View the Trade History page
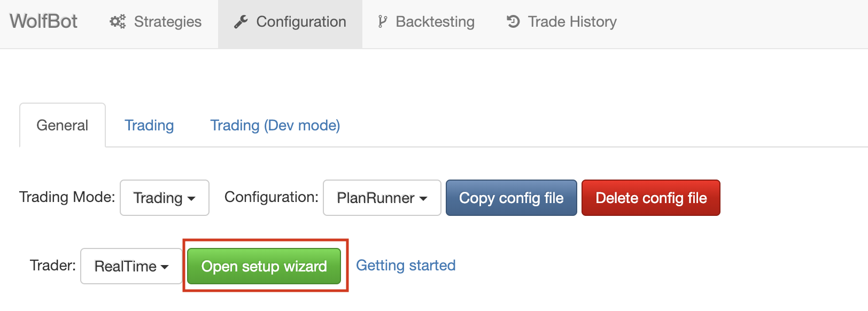This screenshot has width=868, height=311. 561,22
